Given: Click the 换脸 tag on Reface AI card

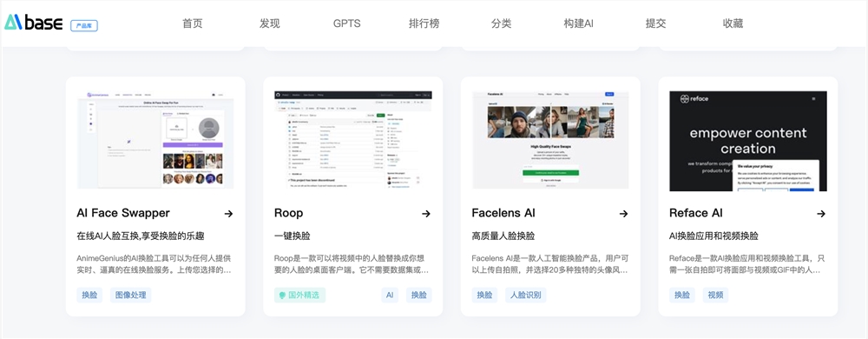Looking at the screenshot, I should [x=682, y=296].
